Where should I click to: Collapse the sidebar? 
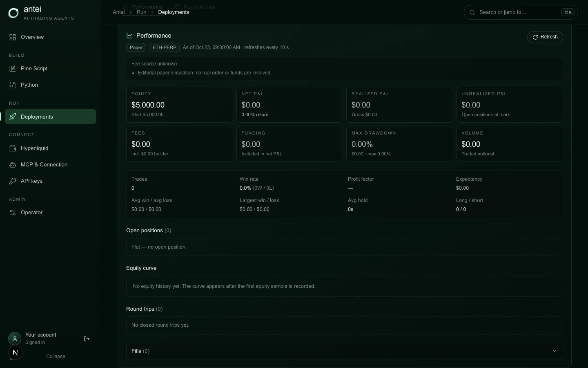[x=56, y=357]
